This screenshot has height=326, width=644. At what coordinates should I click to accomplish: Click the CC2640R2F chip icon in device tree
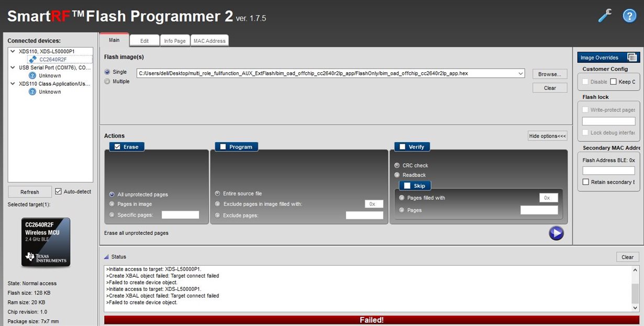32,59
